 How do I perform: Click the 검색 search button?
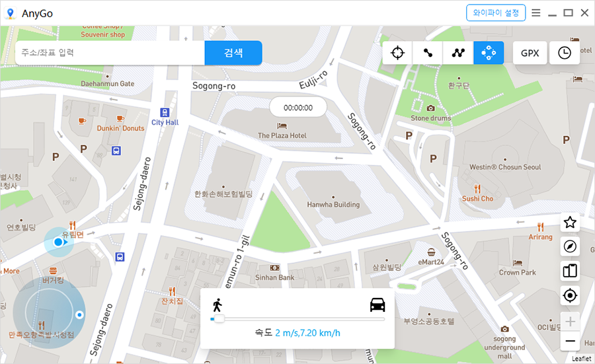(x=233, y=53)
